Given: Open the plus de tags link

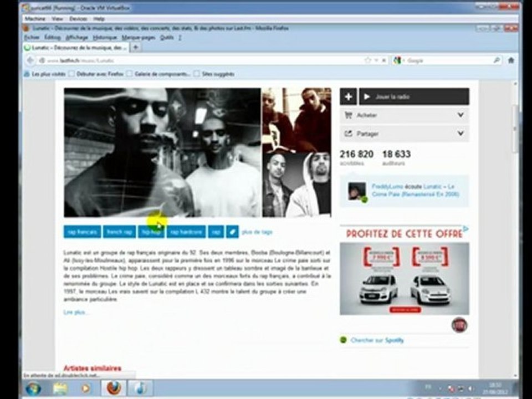Looking at the screenshot, I should 257,232.
